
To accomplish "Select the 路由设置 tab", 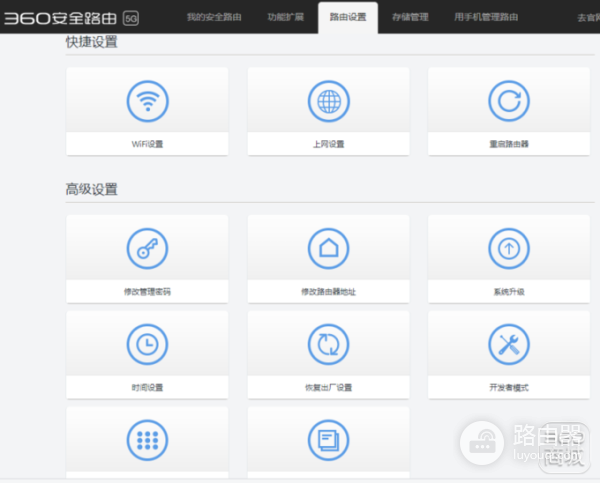I will click(348, 17).
